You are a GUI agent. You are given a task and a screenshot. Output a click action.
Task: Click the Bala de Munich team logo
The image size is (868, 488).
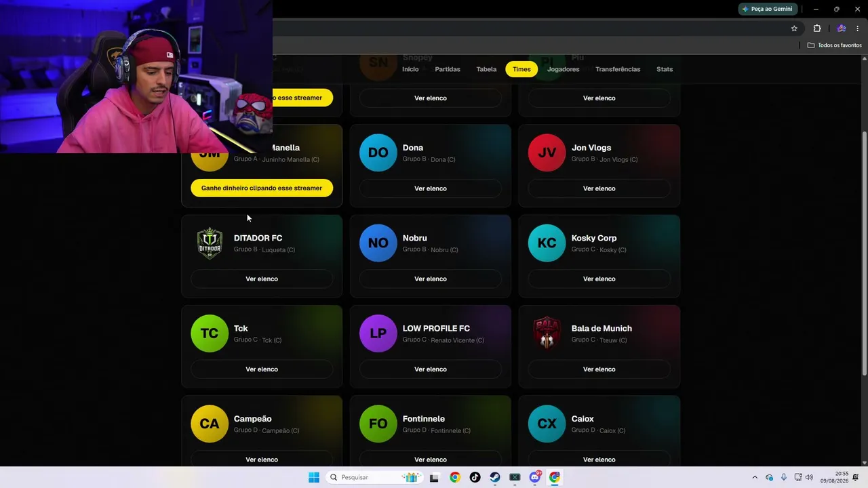click(x=547, y=333)
